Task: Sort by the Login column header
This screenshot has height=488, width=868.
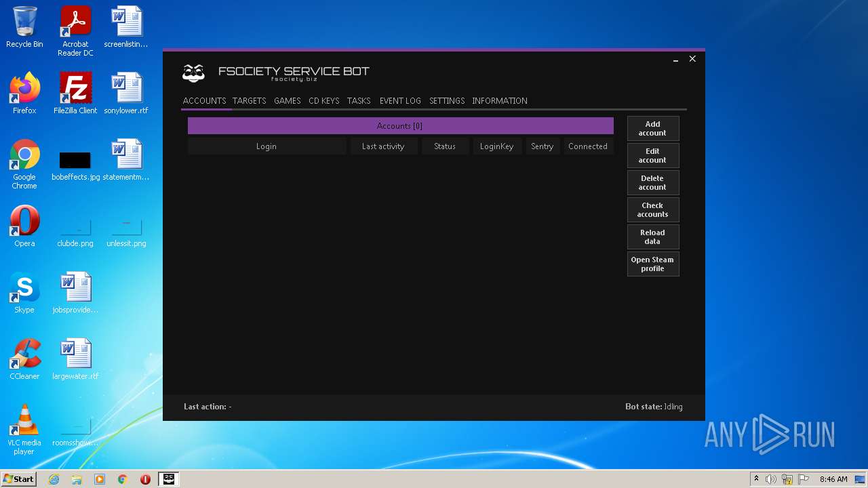Action: [x=267, y=146]
